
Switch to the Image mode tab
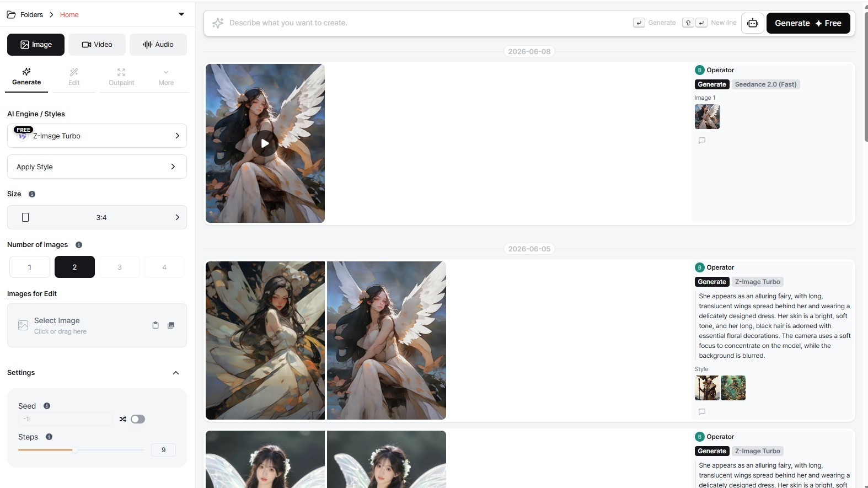point(36,45)
